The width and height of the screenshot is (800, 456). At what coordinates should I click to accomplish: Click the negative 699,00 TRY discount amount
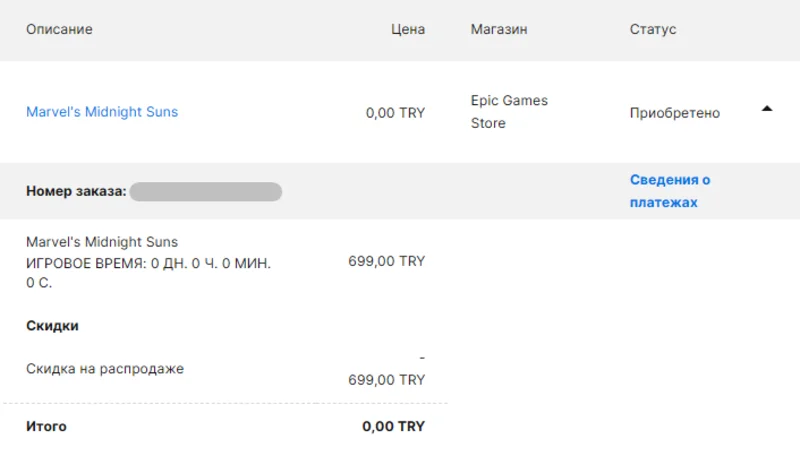click(x=386, y=379)
